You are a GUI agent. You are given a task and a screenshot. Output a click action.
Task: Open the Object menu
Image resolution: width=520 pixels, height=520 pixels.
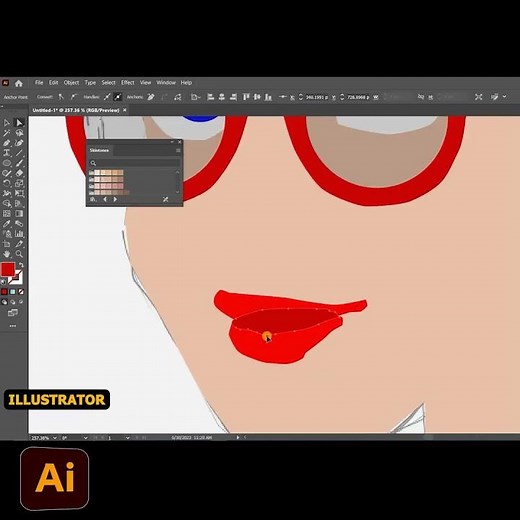pyautogui.click(x=71, y=83)
